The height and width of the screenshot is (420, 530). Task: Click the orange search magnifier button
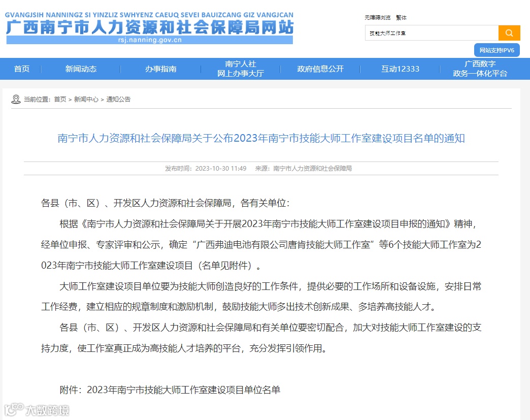coord(509,33)
